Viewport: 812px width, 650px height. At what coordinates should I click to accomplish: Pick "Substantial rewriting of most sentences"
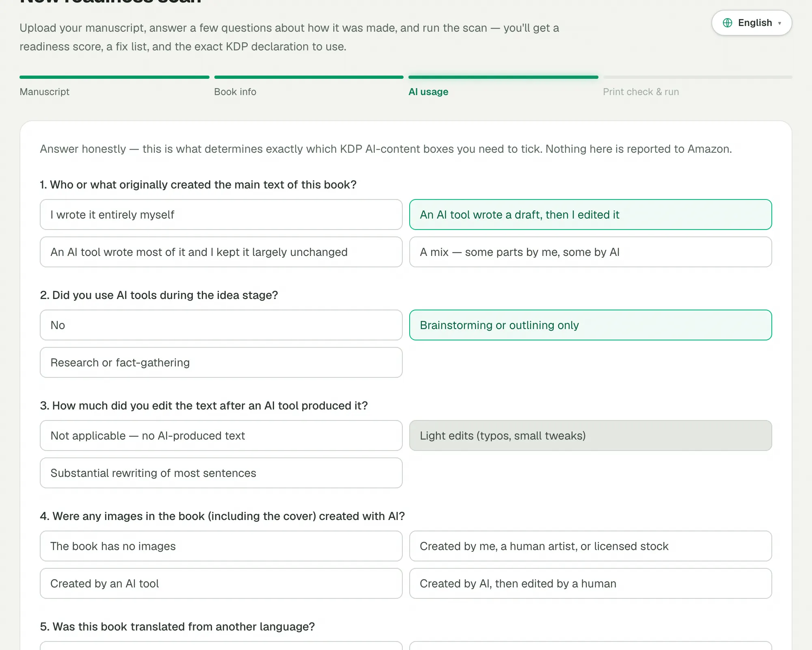click(x=221, y=473)
